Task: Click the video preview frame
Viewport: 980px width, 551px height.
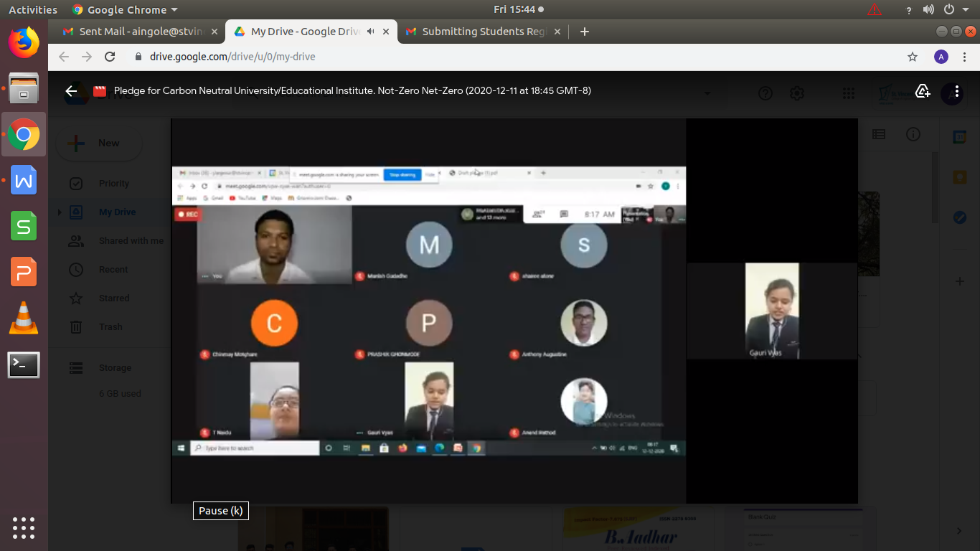Action: click(x=514, y=311)
